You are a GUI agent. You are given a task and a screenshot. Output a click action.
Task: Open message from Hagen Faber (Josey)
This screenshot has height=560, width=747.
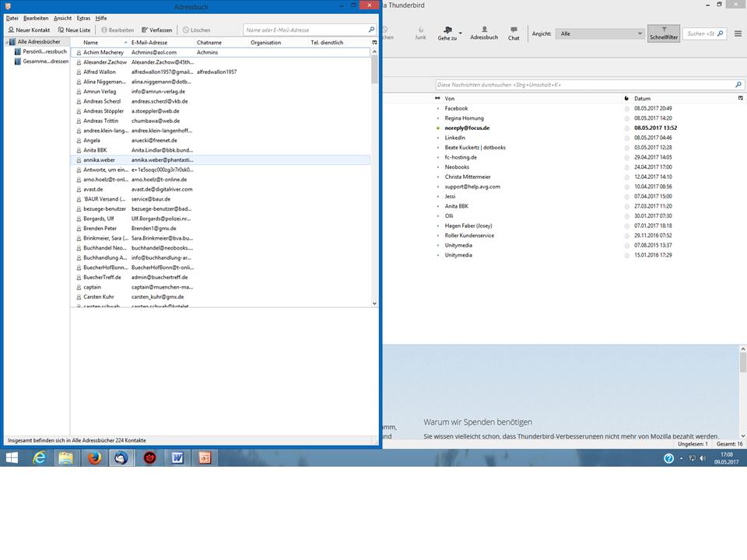click(x=468, y=226)
